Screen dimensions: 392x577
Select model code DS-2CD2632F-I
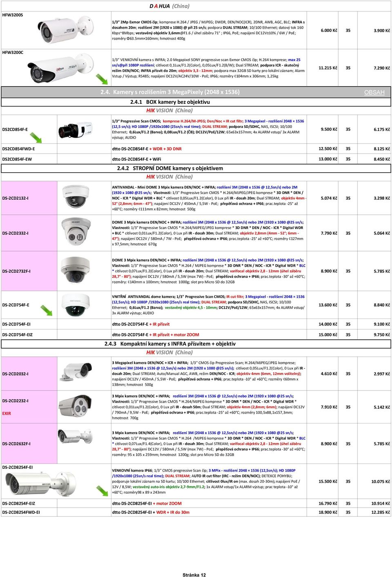16,444
